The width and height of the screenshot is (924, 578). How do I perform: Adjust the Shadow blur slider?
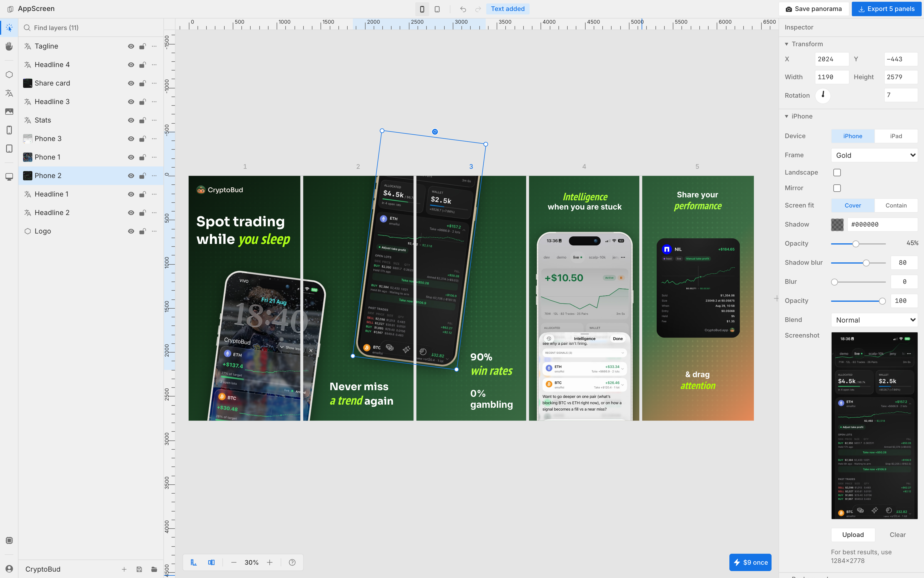[x=858, y=263]
